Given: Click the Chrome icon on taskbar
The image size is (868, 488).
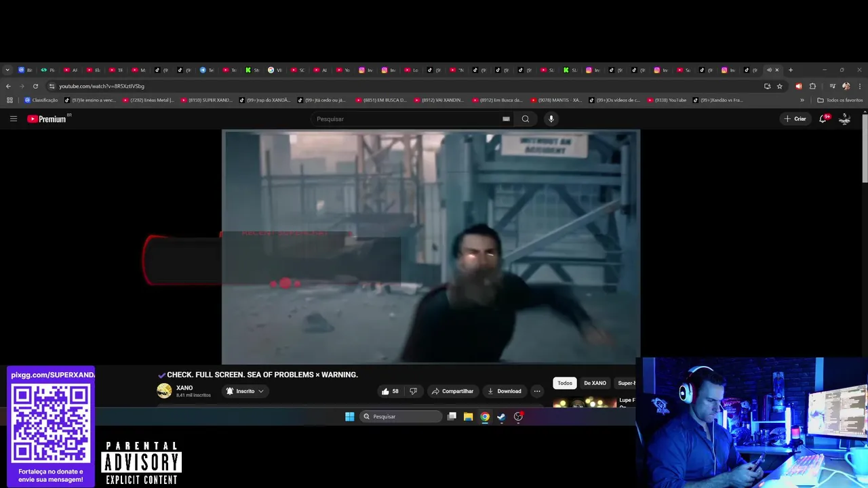Looking at the screenshot, I should tap(485, 416).
